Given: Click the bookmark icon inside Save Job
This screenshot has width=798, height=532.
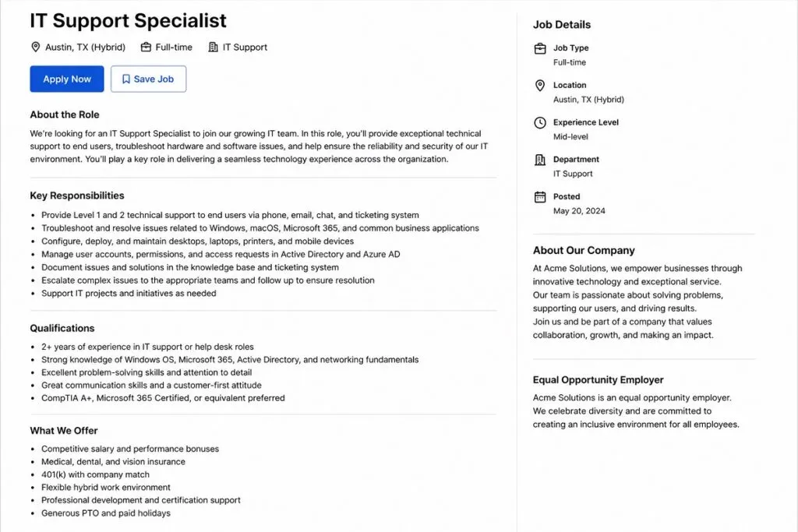Looking at the screenshot, I should click(x=126, y=79).
